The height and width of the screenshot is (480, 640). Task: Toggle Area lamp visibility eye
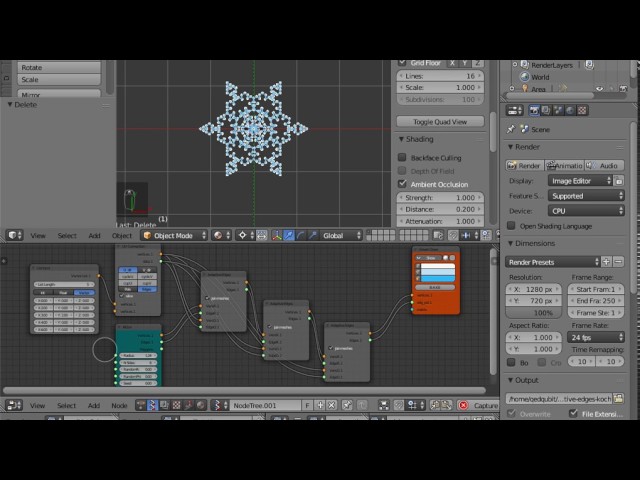click(599, 89)
